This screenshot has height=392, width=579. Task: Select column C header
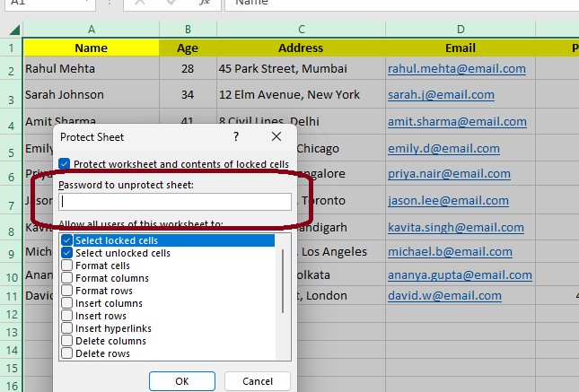click(301, 29)
